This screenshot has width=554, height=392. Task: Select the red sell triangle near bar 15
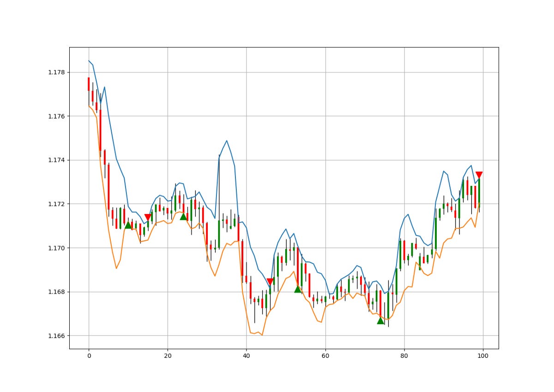148,217
